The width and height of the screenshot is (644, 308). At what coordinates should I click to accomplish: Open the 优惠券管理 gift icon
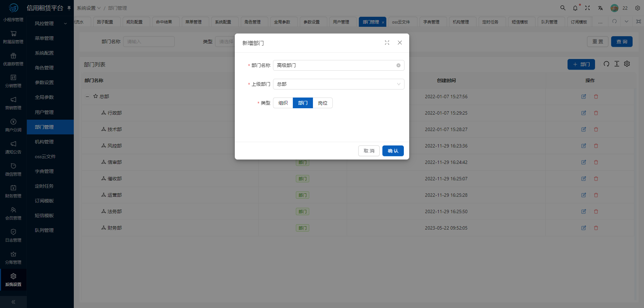[x=13, y=56]
